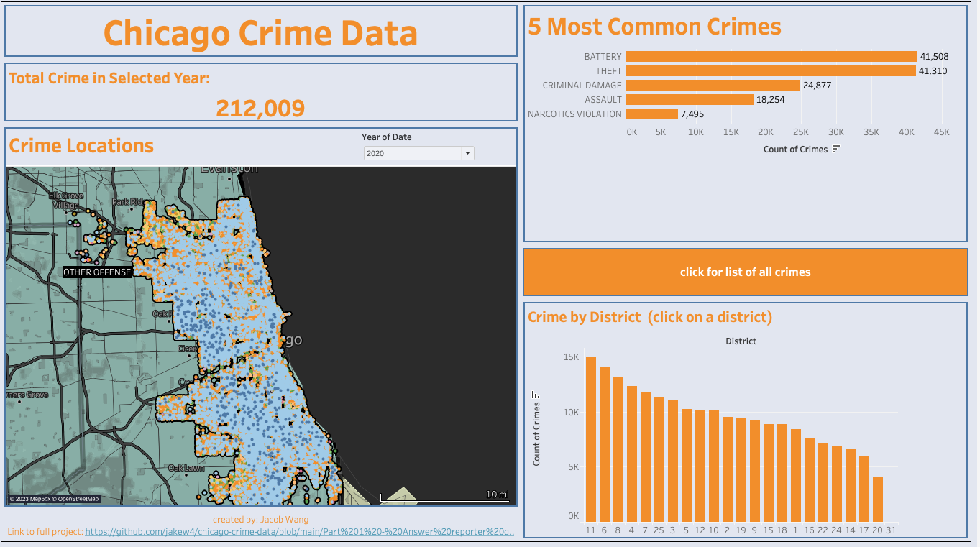Select the BATTERY bar in most common crimes
This screenshot has width=980, height=547.
[x=769, y=56]
